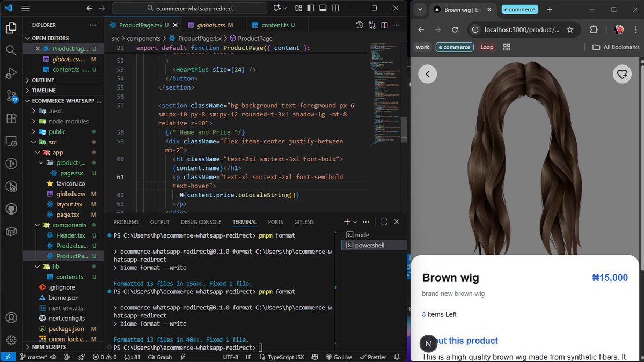The width and height of the screenshot is (644, 362).
Task: Click the Loop bookmark in the browser bar
Action: coord(486,47)
